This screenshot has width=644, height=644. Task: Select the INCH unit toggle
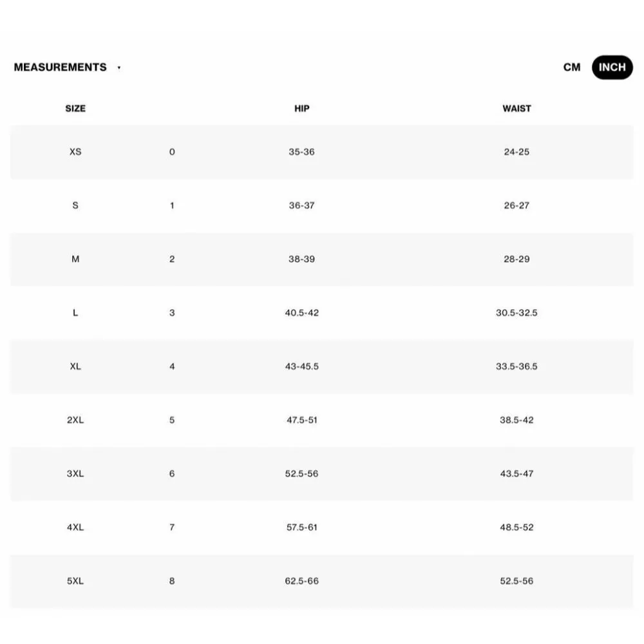point(612,67)
